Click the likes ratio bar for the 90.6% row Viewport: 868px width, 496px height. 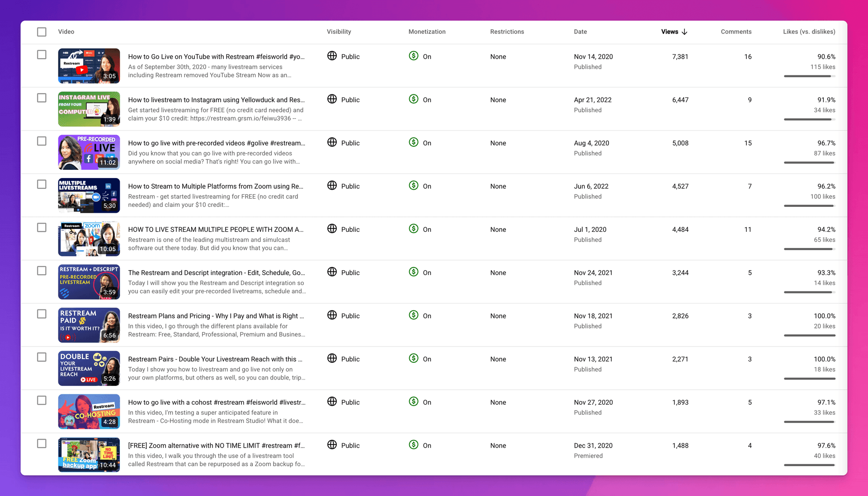[809, 76]
